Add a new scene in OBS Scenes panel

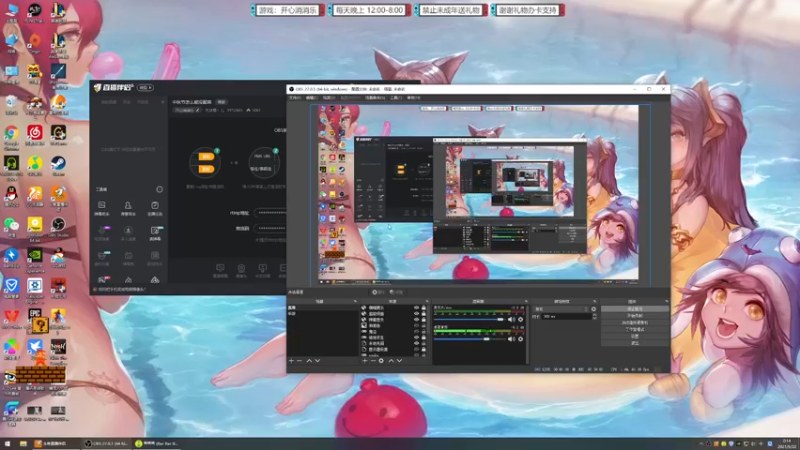291,361
